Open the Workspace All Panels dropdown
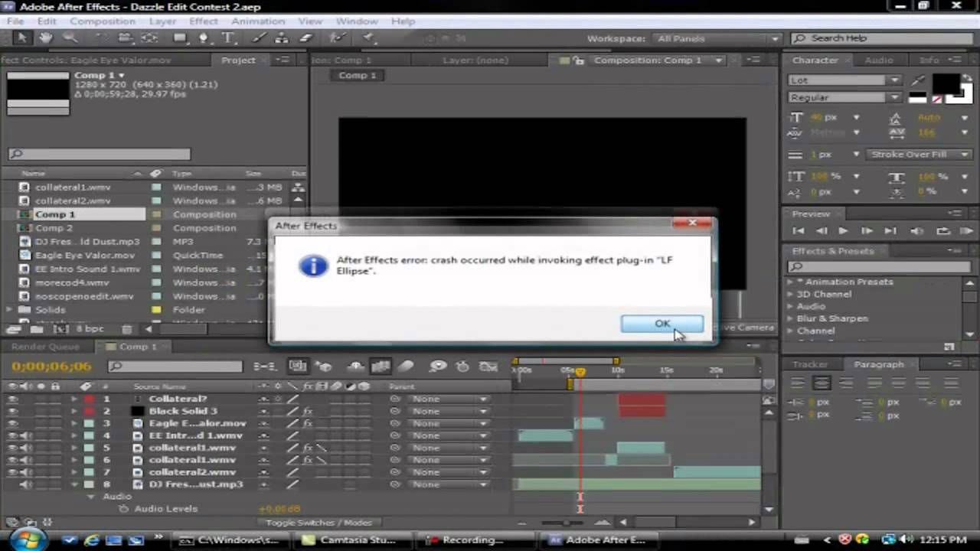Image resolution: width=980 pixels, height=551 pixels. 717,38
